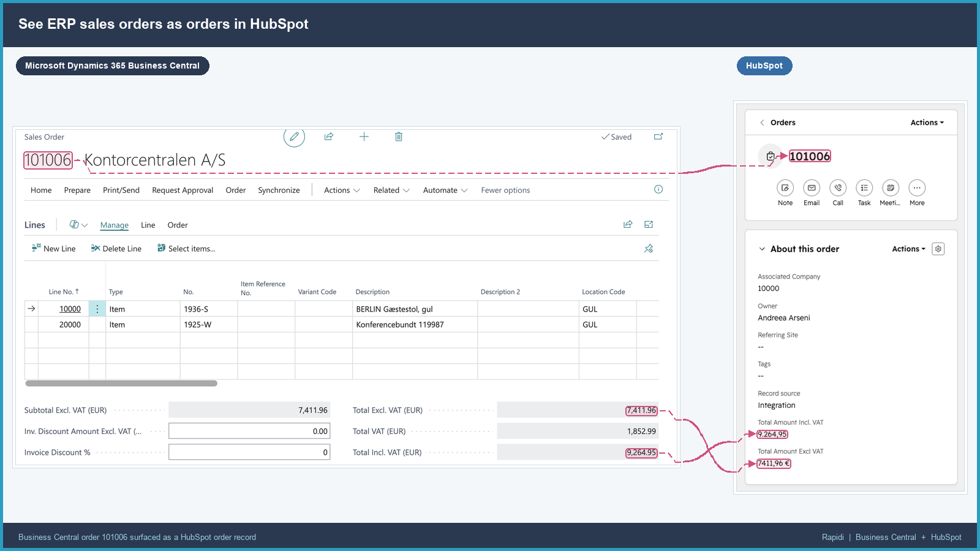Click Fewer options link
The width and height of the screenshot is (980, 551).
505,190
